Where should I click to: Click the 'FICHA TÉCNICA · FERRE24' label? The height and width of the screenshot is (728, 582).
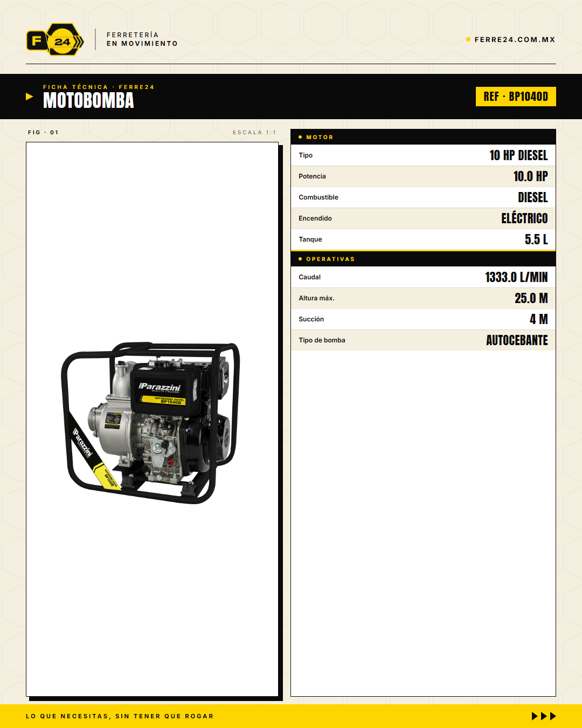point(99,87)
